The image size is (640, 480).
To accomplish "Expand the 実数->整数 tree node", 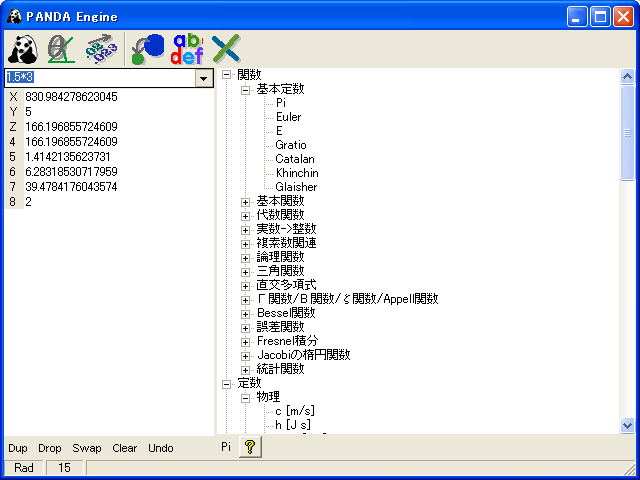I will pyautogui.click(x=245, y=230).
